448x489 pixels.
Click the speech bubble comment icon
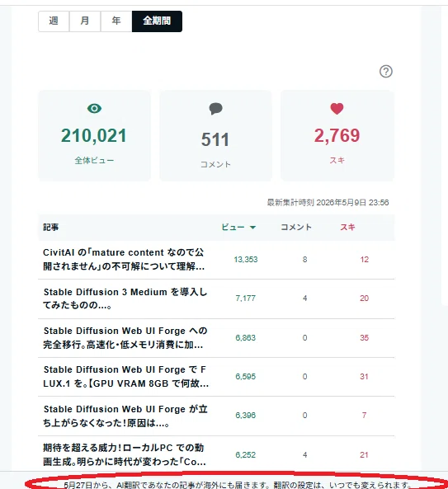(x=215, y=109)
